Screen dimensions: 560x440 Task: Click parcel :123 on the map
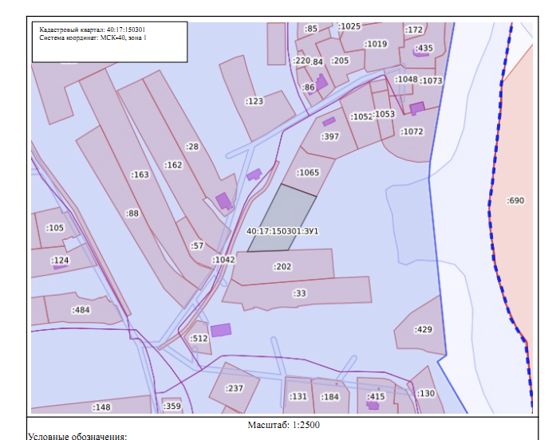point(254,101)
